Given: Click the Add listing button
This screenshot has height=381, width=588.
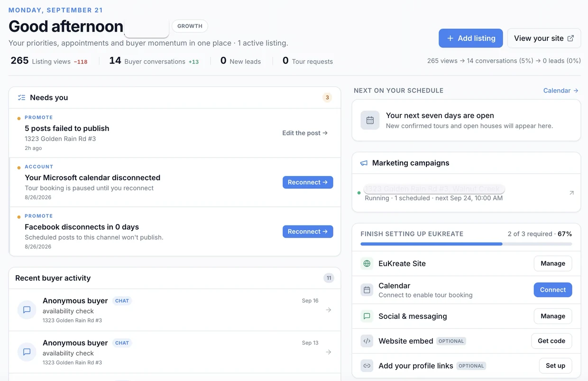Looking at the screenshot, I should (470, 38).
